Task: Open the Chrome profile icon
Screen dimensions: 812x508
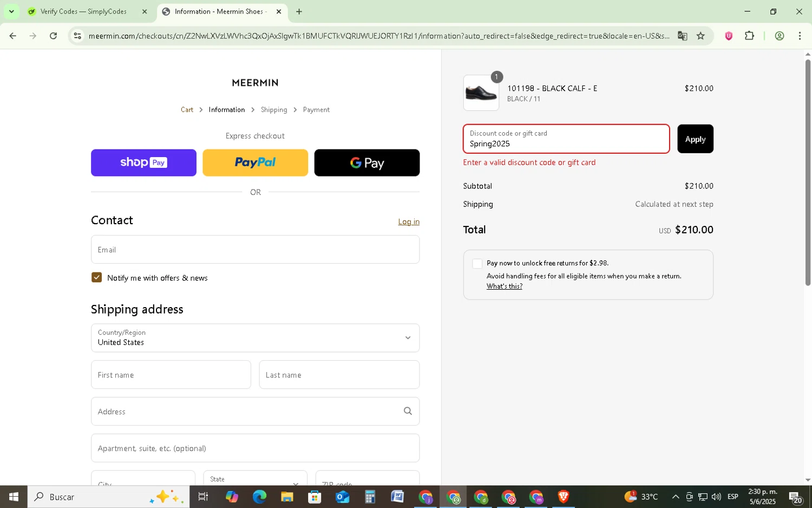Action: coord(780,36)
